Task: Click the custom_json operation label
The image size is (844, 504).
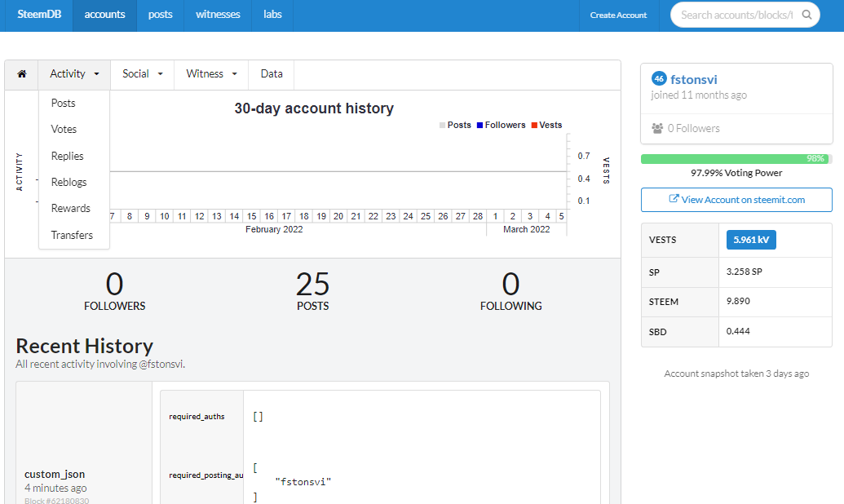Action: [55, 475]
